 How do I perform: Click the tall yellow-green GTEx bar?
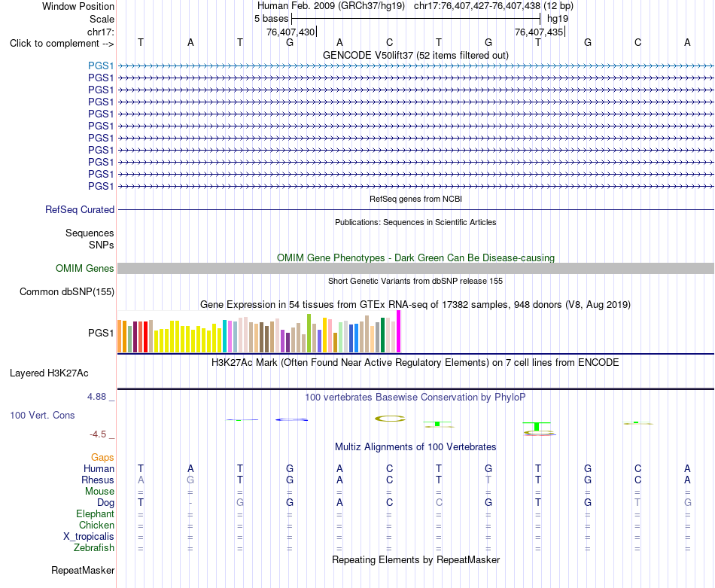coord(309,333)
